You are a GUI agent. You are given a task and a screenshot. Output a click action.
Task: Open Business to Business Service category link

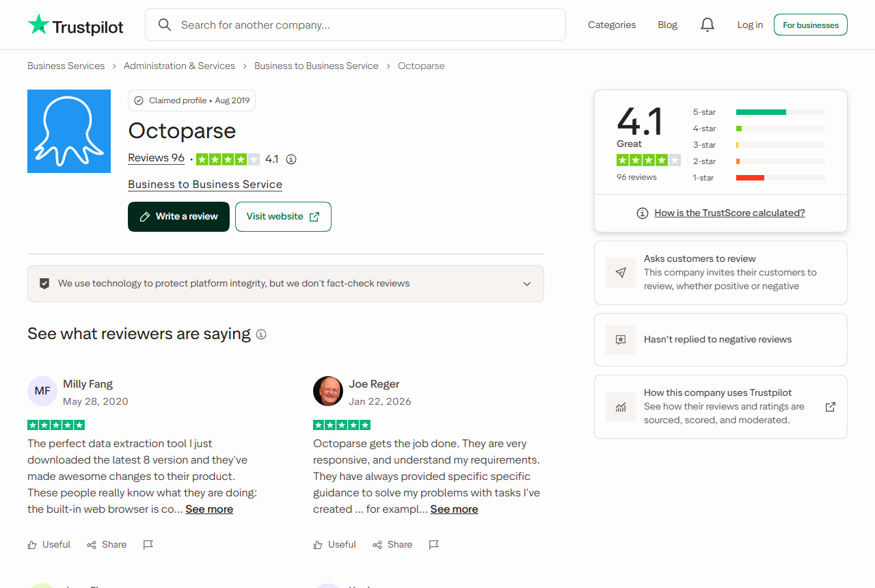pos(205,185)
